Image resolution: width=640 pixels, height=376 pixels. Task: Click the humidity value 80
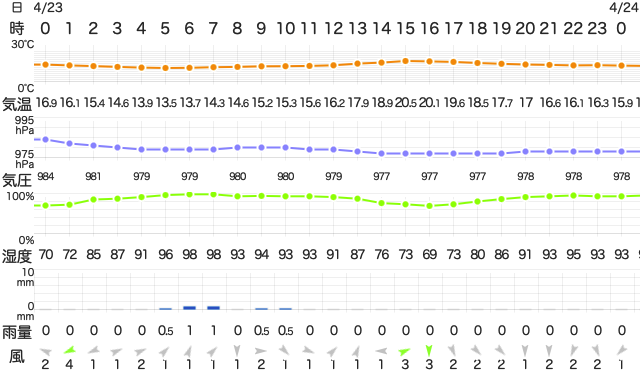tap(478, 255)
